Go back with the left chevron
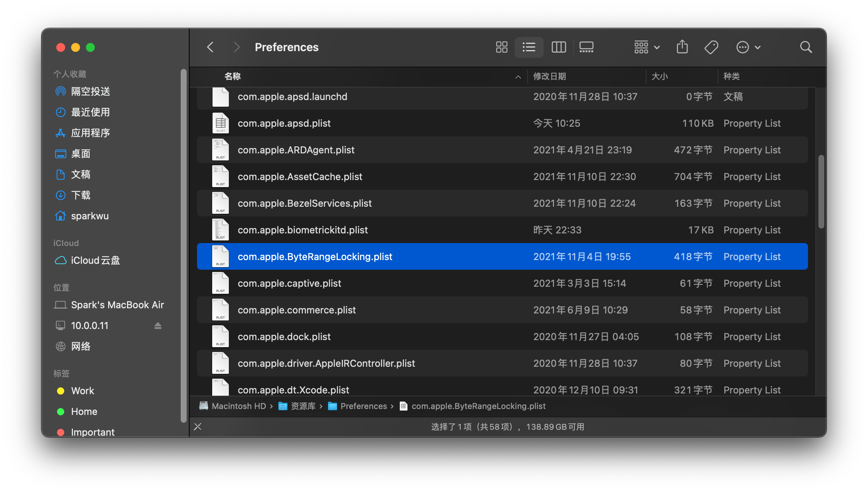This screenshot has height=492, width=868. [x=210, y=47]
